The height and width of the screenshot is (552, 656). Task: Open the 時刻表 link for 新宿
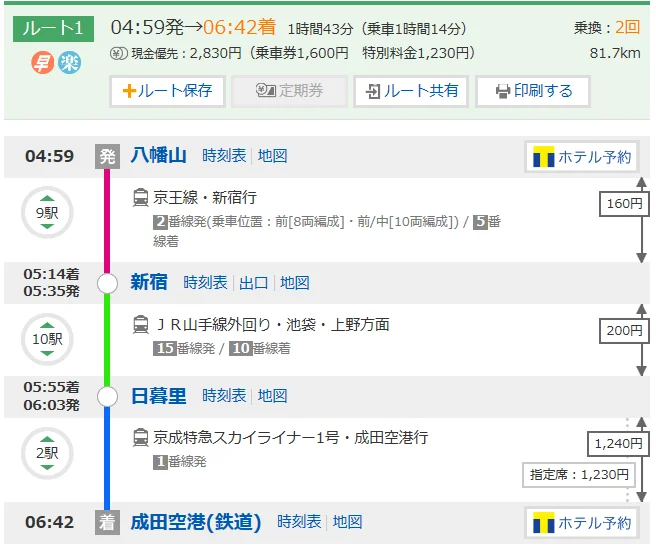pyautogui.click(x=205, y=283)
